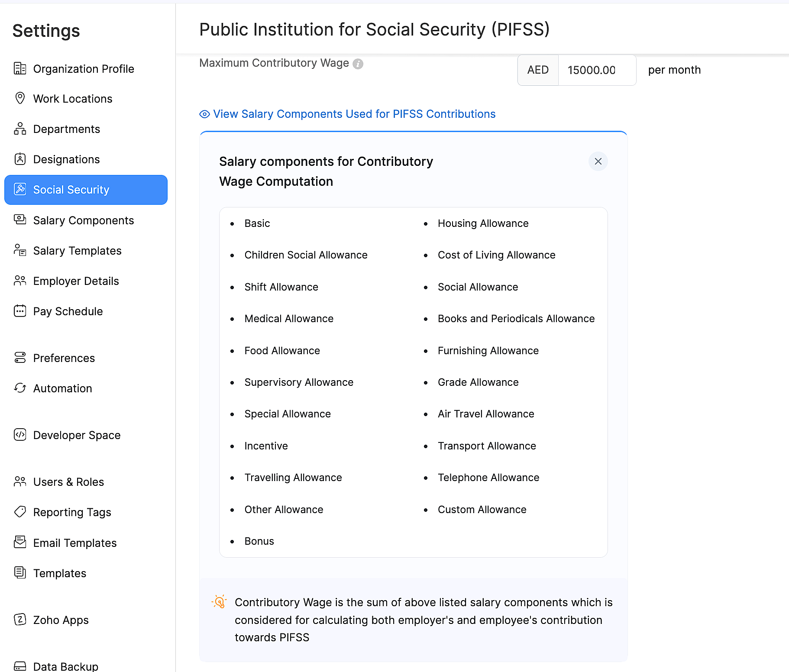789x672 pixels.
Task: Open Employer Details using its people icon
Action: point(20,281)
